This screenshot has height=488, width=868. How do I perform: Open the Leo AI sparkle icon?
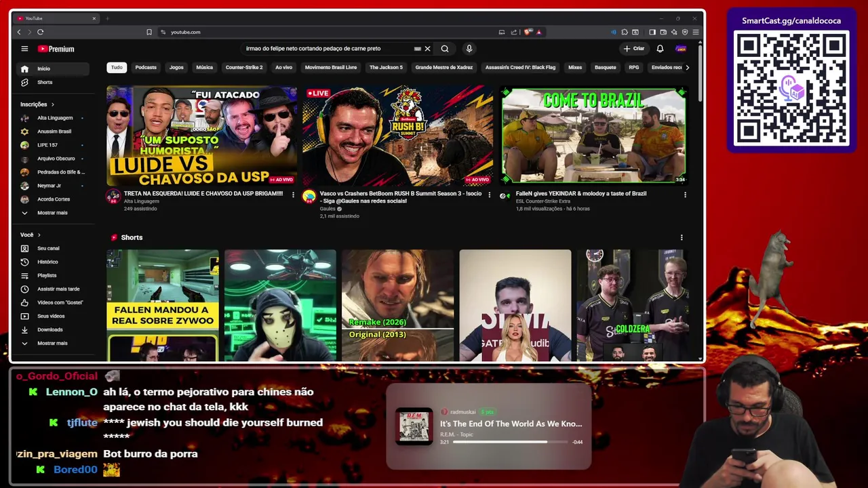pyautogui.click(x=674, y=32)
